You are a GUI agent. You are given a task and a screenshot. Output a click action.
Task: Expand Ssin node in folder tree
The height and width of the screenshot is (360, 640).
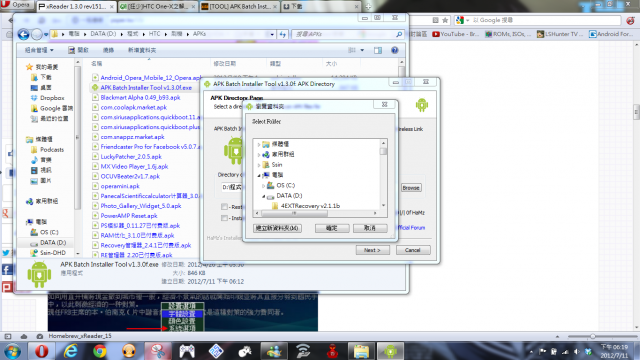tap(259, 165)
